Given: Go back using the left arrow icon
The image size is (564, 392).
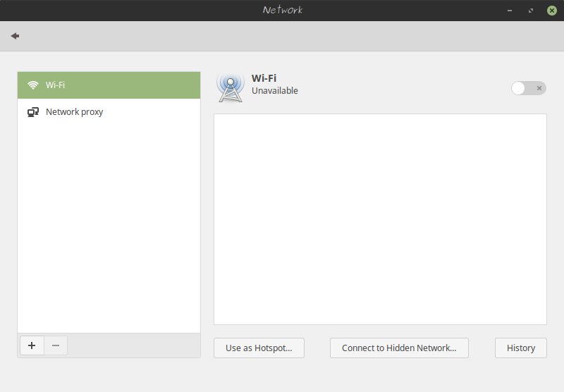Looking at the screenshot, I should (x=15, y=36).
